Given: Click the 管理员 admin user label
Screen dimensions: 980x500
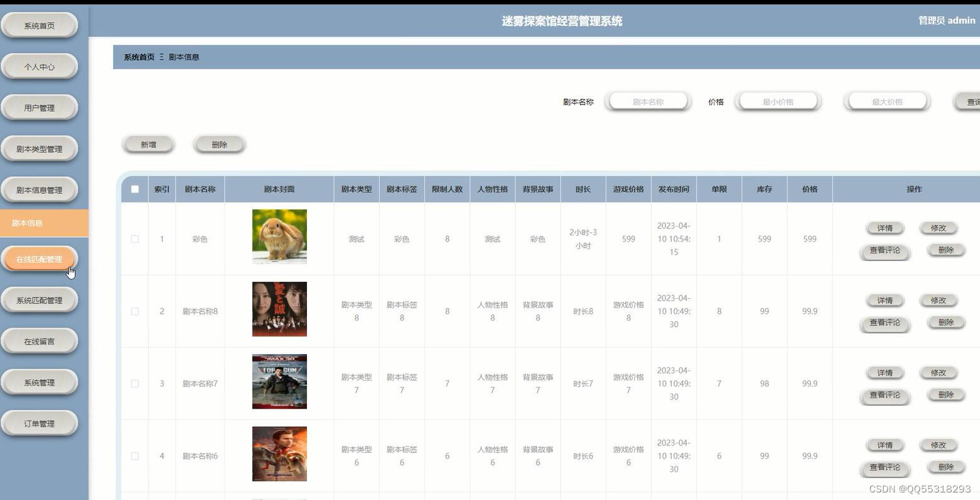Looking at the screenshot, I should [947, 20].
